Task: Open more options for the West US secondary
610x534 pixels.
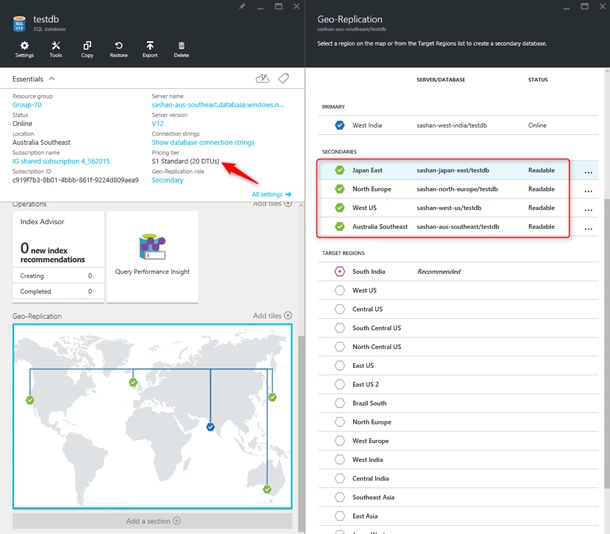Action: (x=588, y=209)
